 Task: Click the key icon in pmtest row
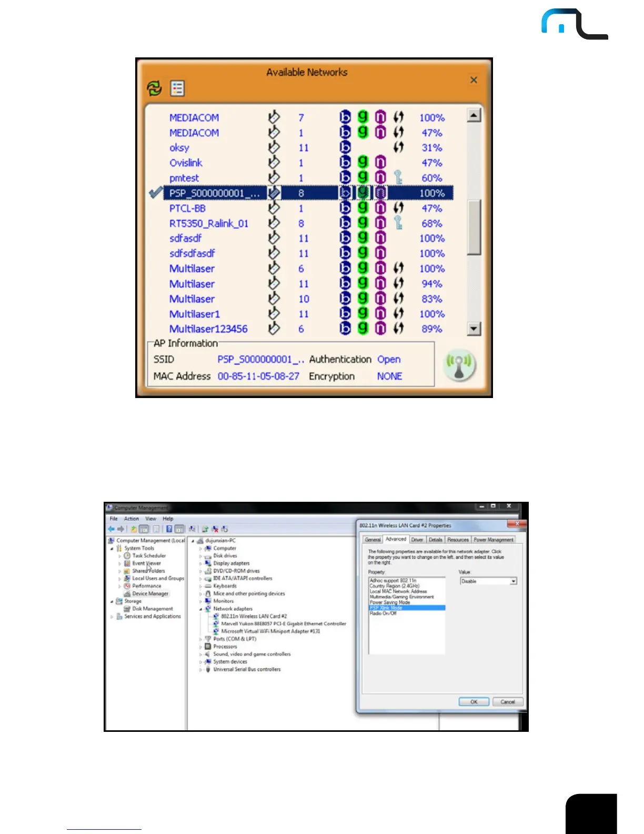pyautogui.click(x=398, y=178)
